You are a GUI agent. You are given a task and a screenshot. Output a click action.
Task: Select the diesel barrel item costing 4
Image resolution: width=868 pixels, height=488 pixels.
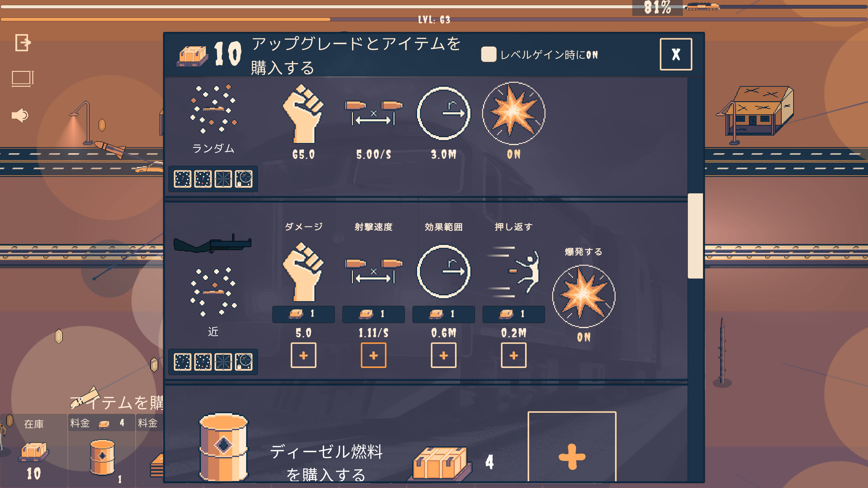click(x=101, y=451)
